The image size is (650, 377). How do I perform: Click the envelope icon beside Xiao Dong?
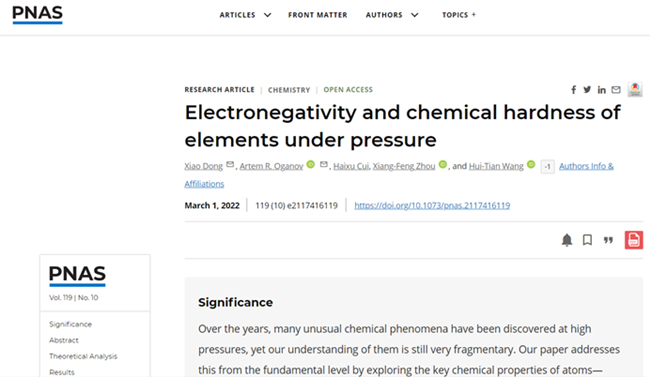tap(230, 164)
